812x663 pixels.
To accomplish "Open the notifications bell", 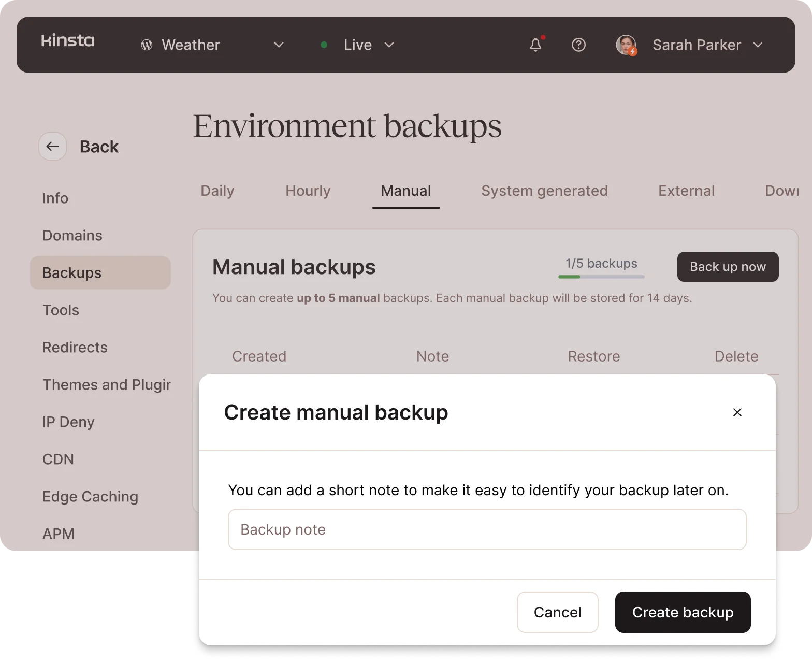I will click(x=536, y=45).
